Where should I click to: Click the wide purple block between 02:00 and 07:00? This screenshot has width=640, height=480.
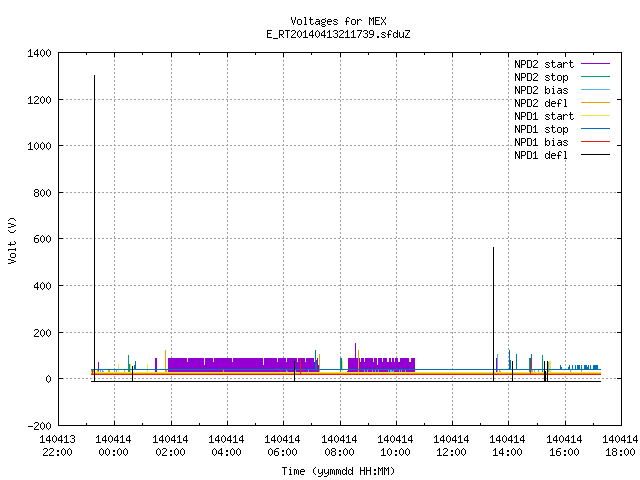[x=244, y=365]
